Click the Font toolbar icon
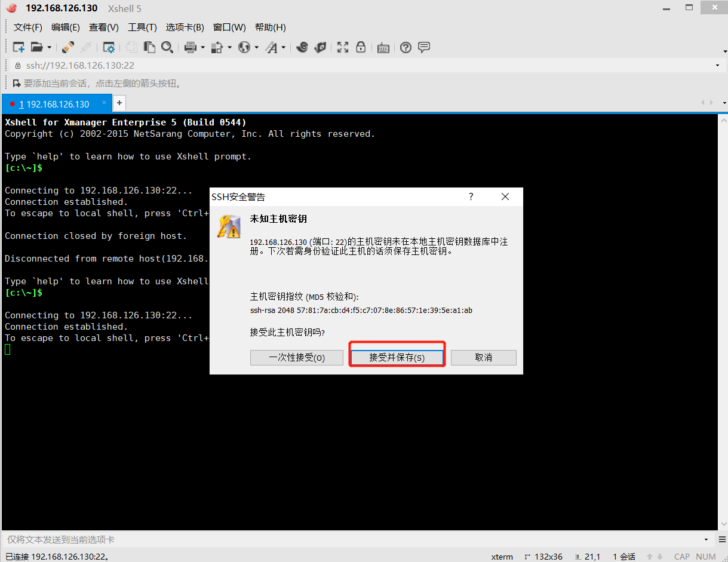 tap(272, 47)
